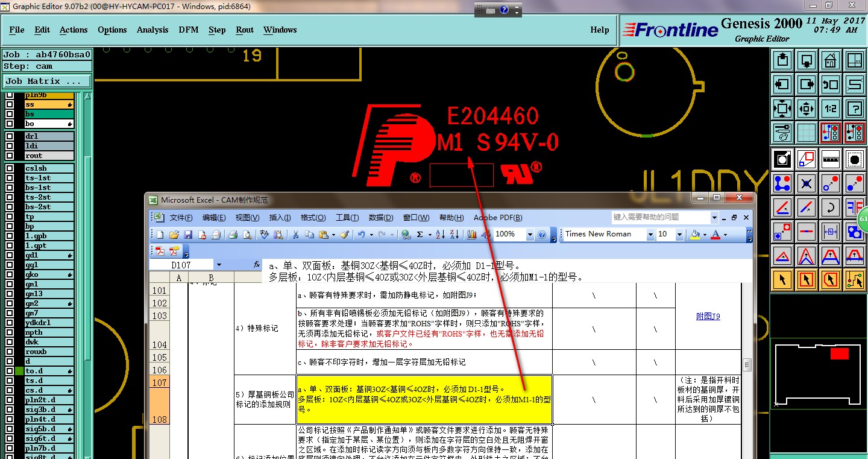Open the DFM menu
Image resolution: width=868 pixels, height=459 pixels.
(x=189, y=30)
